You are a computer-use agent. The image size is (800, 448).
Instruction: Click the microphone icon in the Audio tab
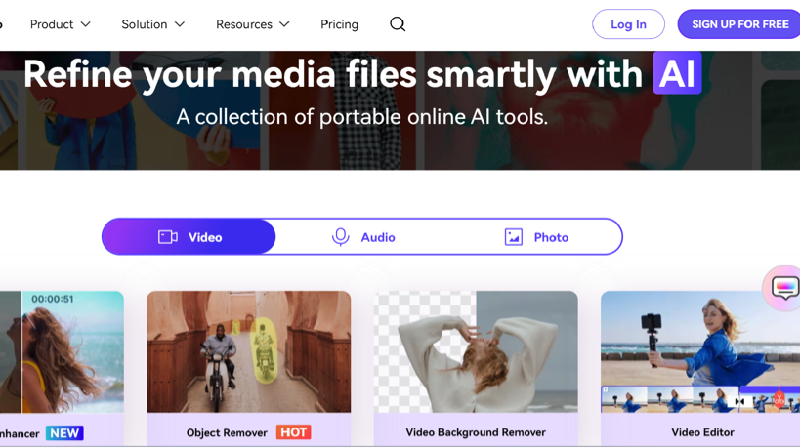[340, 237]
